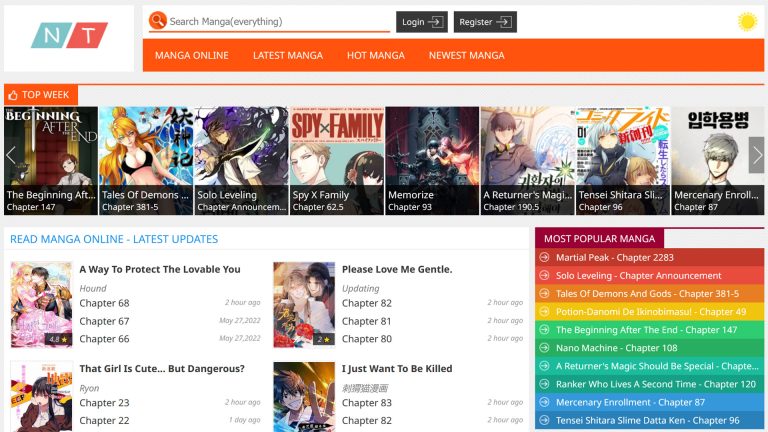Open Chapter 22 of That Girl Is Cute
Image resolution: width=768 pixels, height=432 pixels.
pyautogui.click(x=104, y=421)
